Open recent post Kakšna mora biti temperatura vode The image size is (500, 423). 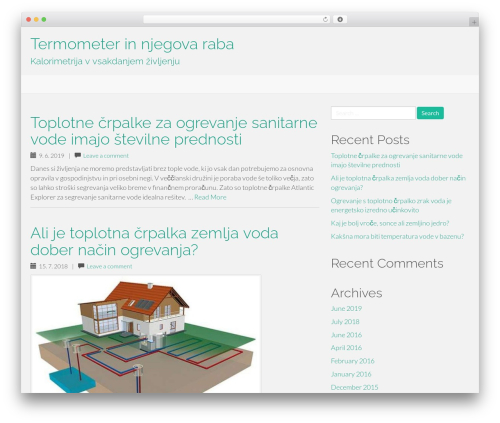(397, 236)
